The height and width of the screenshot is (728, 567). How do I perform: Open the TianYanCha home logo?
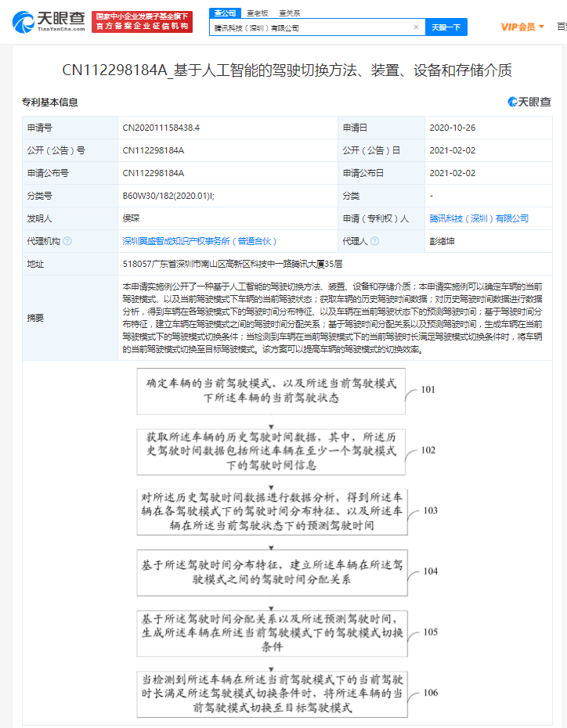tap(49, 22)
